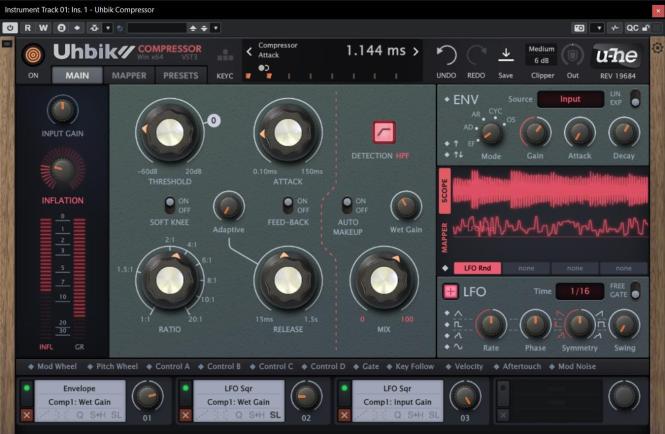This screenshot has height=434, width=665.
Task: Toggle the Detection HPF button
Action: point(384,132)
